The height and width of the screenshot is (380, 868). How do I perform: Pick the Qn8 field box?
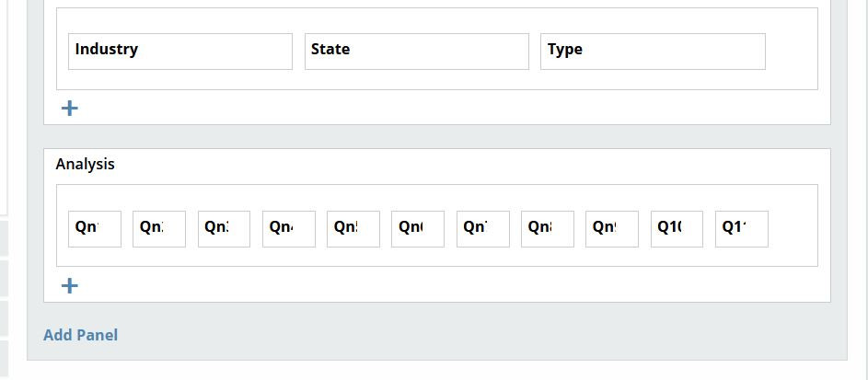tap(548, 229)
